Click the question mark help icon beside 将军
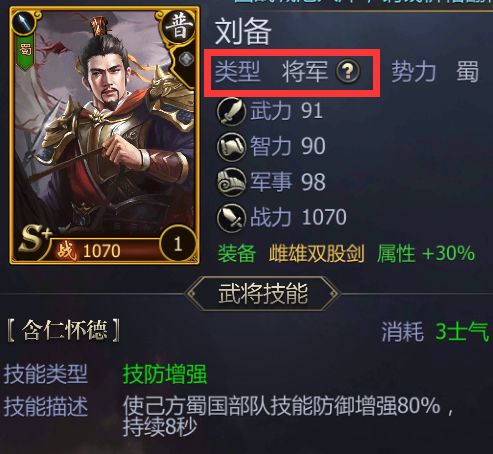This screenshot has width=493, height=454. pyautogui.click(x=348, y=71)
